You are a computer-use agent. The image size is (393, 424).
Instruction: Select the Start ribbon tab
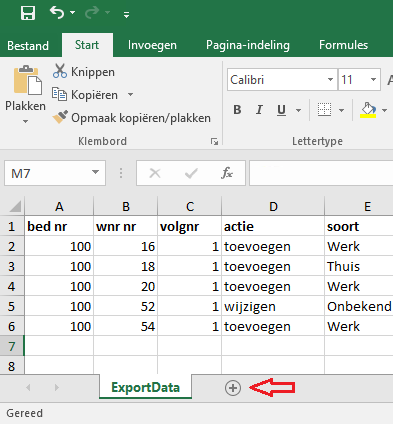(x=87, y=45)
